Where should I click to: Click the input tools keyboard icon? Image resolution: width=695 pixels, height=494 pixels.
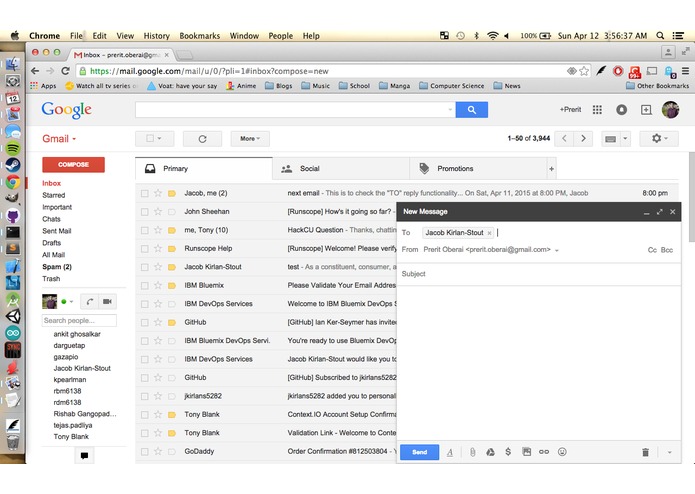[610, 139]
